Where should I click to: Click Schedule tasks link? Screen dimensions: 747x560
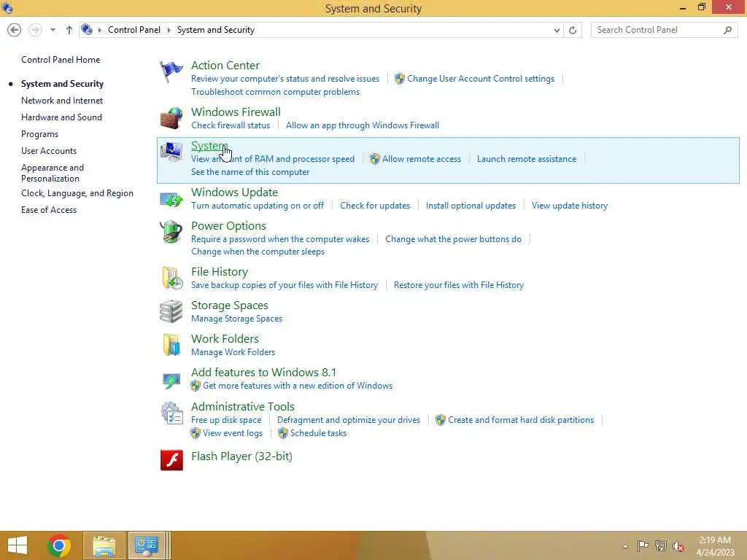tap(318, 433)
